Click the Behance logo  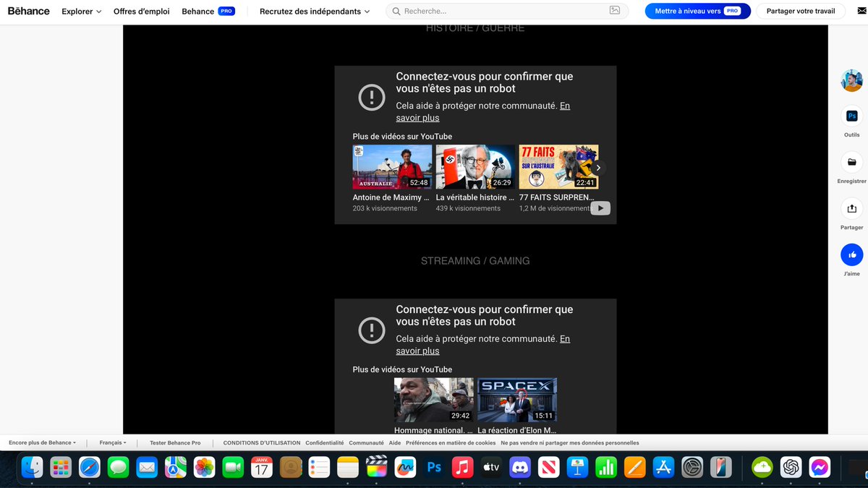point(29,11)
